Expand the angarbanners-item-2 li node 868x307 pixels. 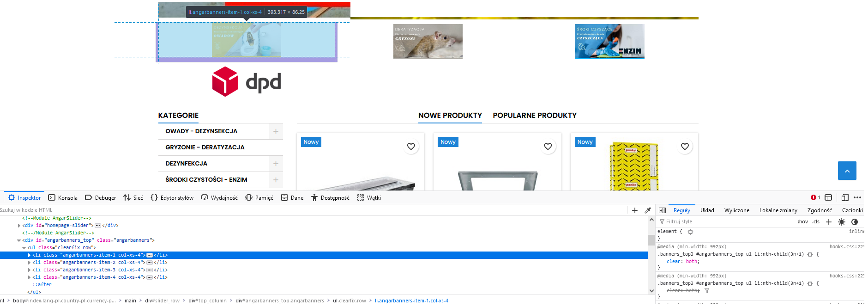coord(29,263)
